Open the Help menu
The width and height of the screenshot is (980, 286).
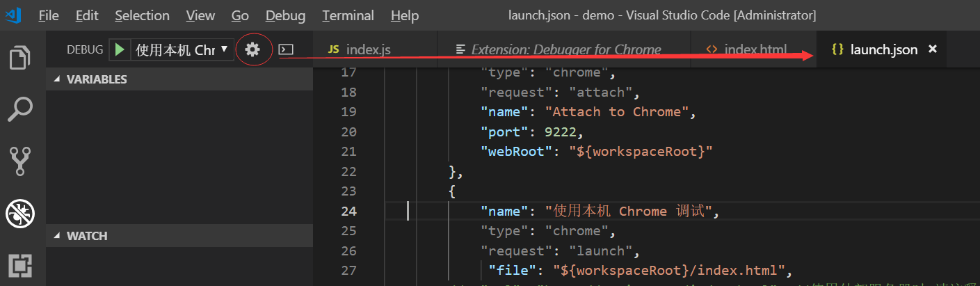pos(405,15)
